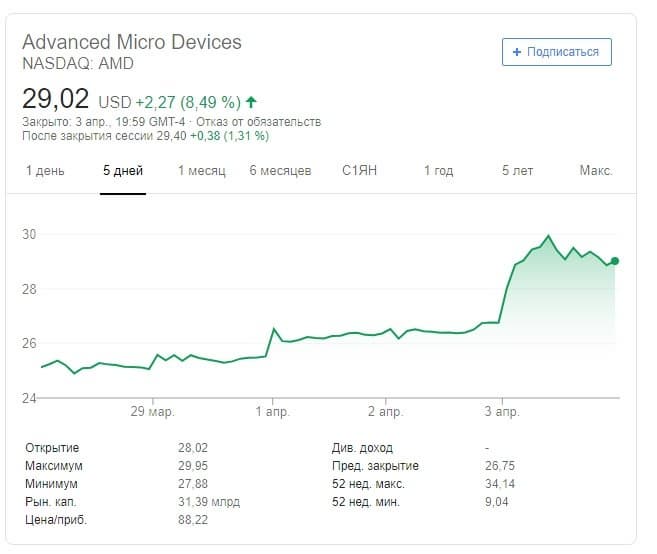
Task: Select the С1ЯН year-to-date tab
Action: coord(359,171)
